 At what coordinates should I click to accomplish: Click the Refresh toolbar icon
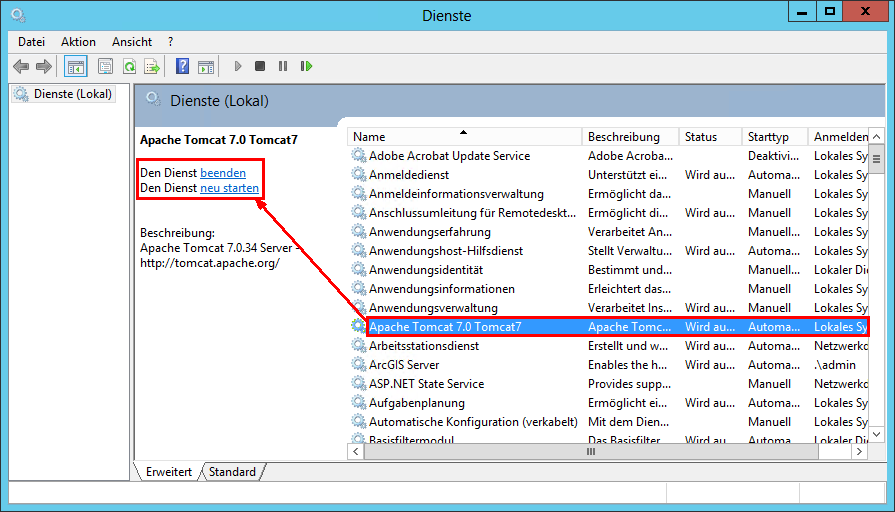130,66
